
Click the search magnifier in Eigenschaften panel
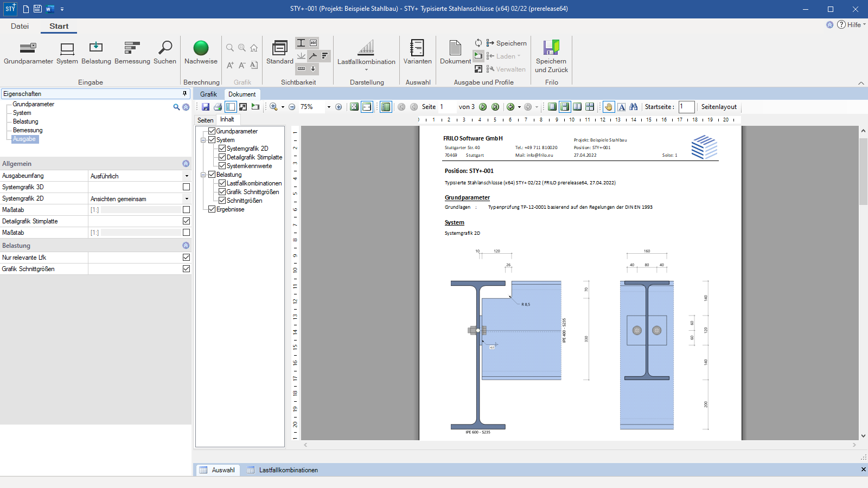pyautogui.click(x=176, y=107)
